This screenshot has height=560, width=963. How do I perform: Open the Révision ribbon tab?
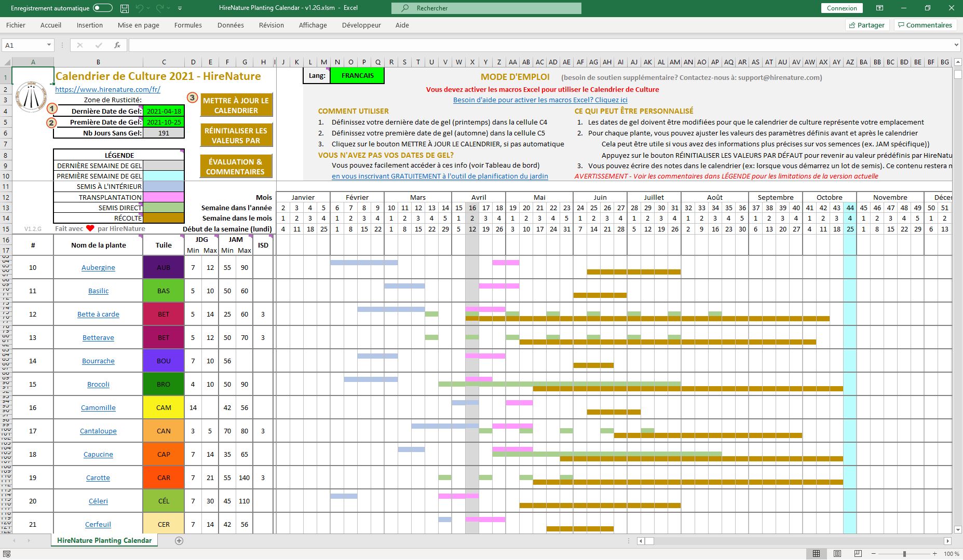(x=272, y=25)
